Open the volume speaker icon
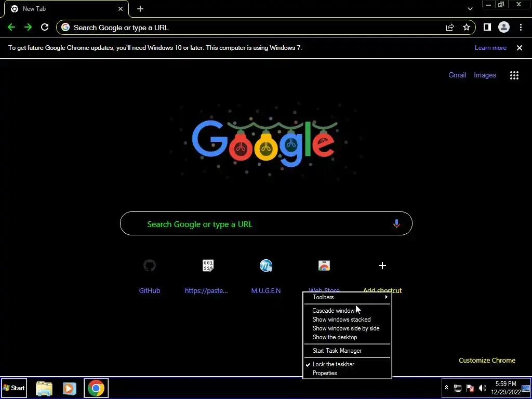 [x=482, y=388]
